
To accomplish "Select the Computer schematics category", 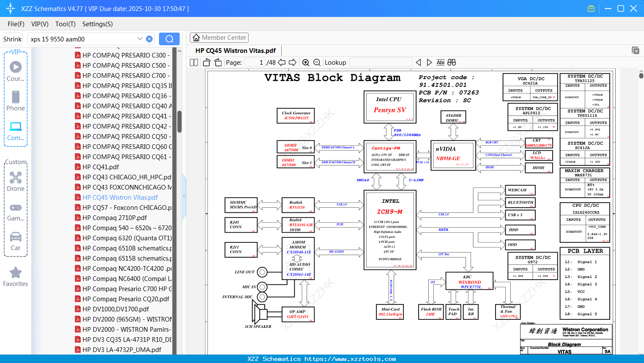I will coord(16,131).
